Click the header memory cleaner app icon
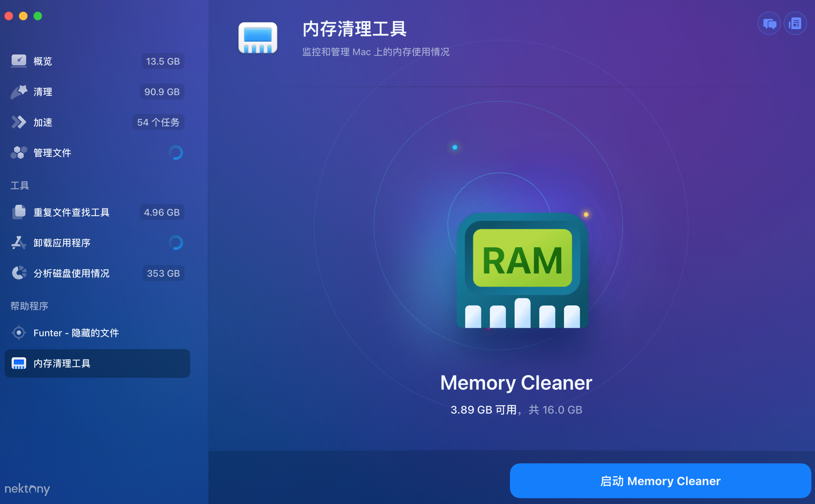The image size is (815, 504). pyautogui.click(x=258, y=38)
